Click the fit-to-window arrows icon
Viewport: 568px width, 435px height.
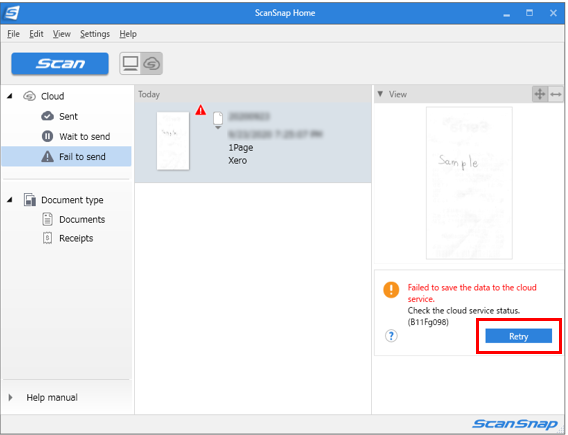[x=540, y=94]
